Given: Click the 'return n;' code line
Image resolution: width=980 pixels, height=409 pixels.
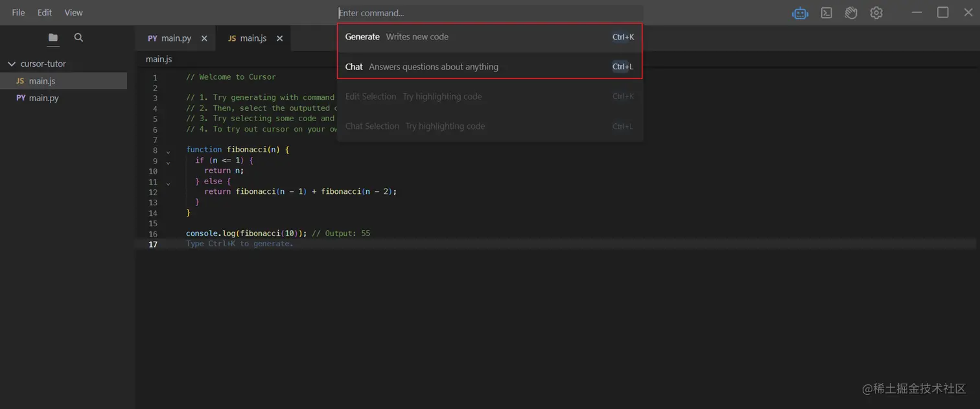Looking at the screenshot, I should coord(224,170).
